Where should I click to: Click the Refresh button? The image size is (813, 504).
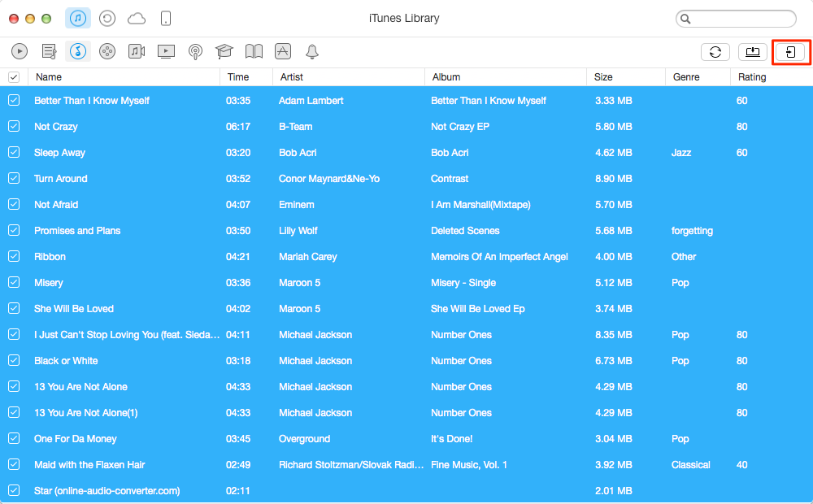point(715,52)
